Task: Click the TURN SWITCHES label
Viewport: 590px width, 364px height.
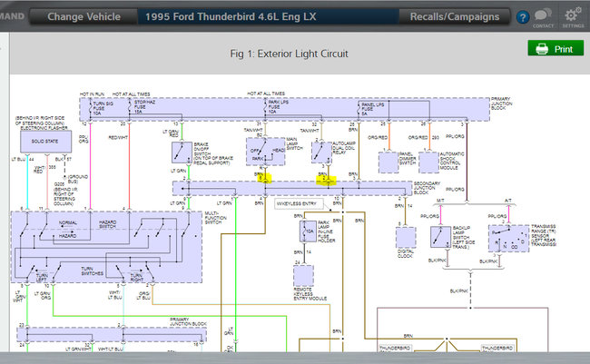Action: (x=93, y=271)
